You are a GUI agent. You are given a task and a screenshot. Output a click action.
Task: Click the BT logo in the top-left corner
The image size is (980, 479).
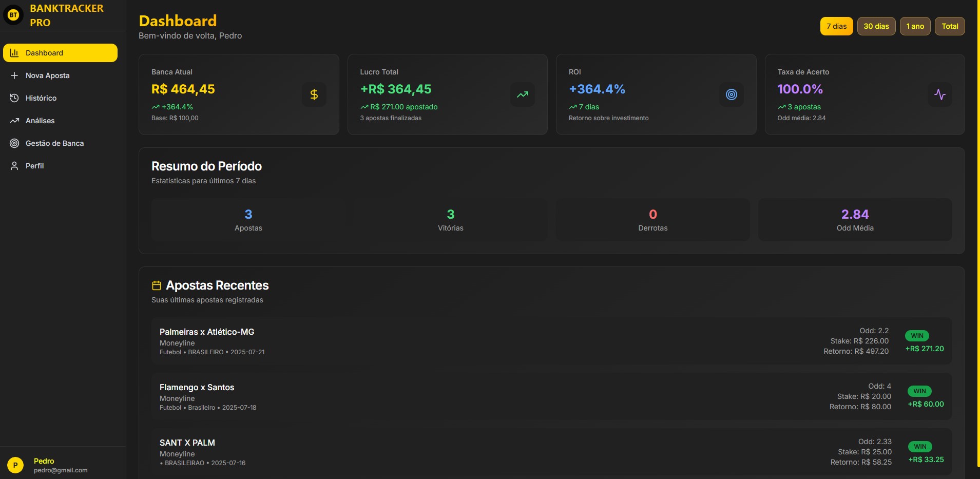(x=13, y=14)
